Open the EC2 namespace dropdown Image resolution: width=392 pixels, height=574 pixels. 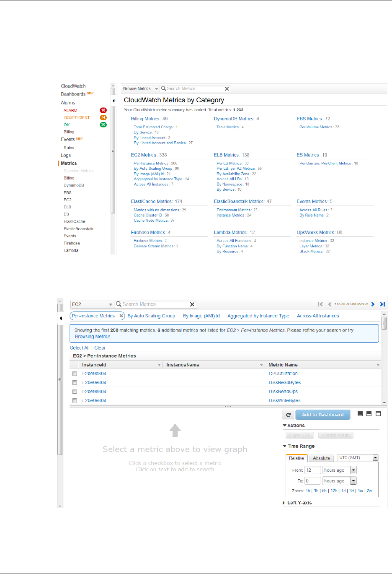111,304
